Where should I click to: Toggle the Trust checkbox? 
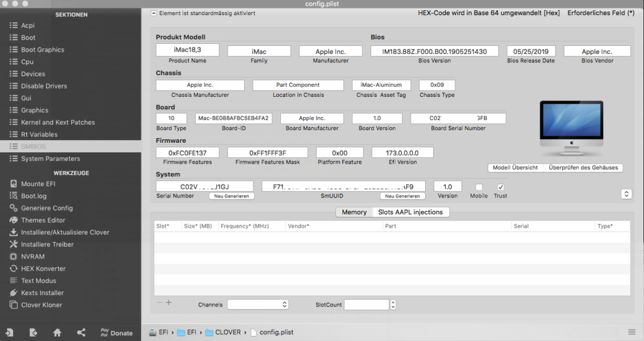501,187
